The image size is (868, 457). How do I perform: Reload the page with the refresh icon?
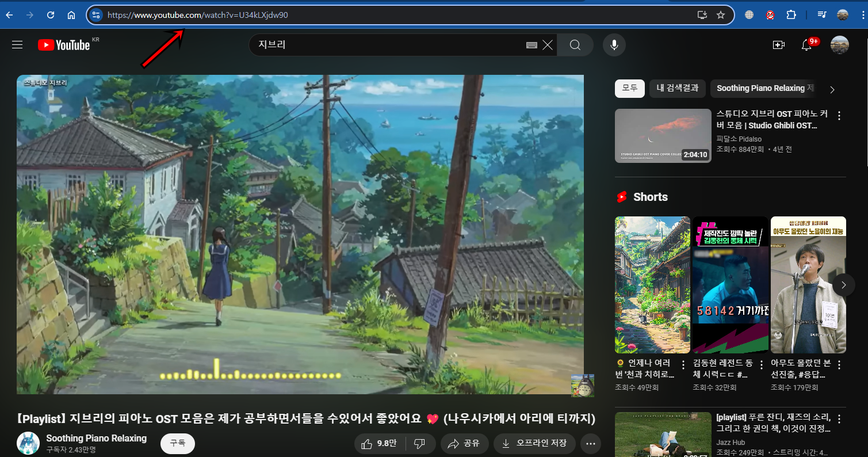(51, 15)
